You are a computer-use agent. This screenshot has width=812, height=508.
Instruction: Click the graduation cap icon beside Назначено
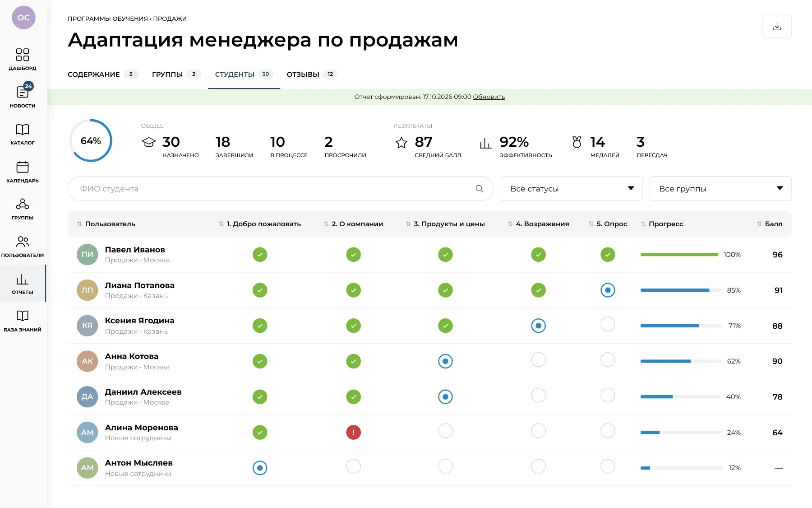click(x=148, y=142)
